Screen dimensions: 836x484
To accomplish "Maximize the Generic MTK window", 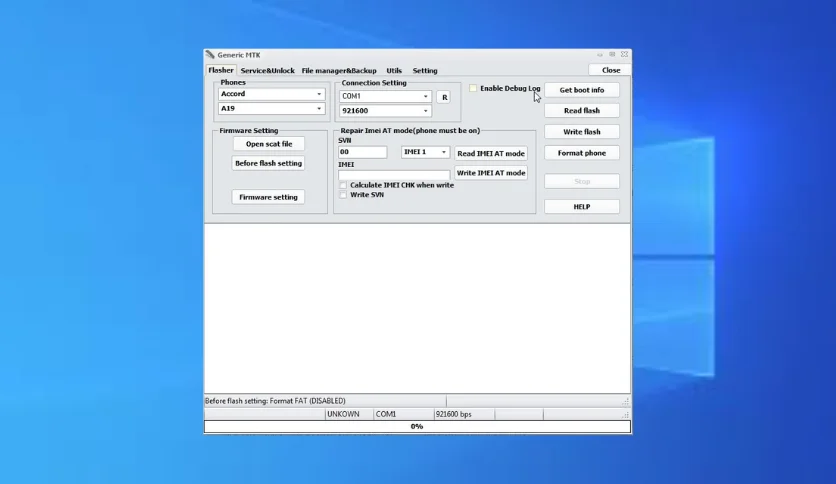I will click(x=612, y=54).
